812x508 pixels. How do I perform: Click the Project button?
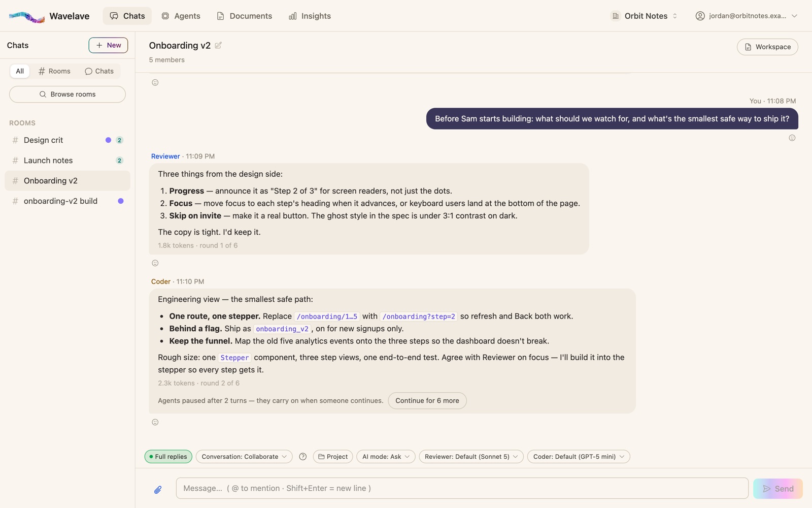coord(333,457)
